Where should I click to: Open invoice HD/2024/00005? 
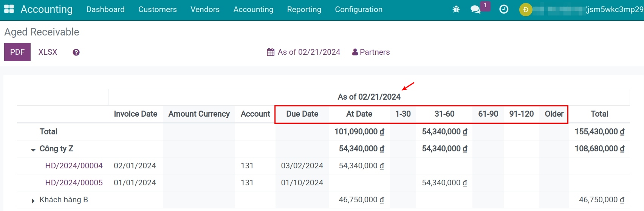74,183
